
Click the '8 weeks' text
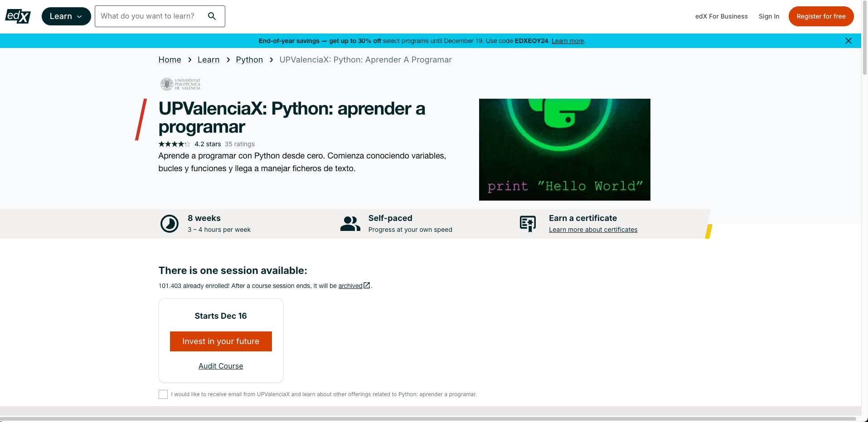click(204, 218)
